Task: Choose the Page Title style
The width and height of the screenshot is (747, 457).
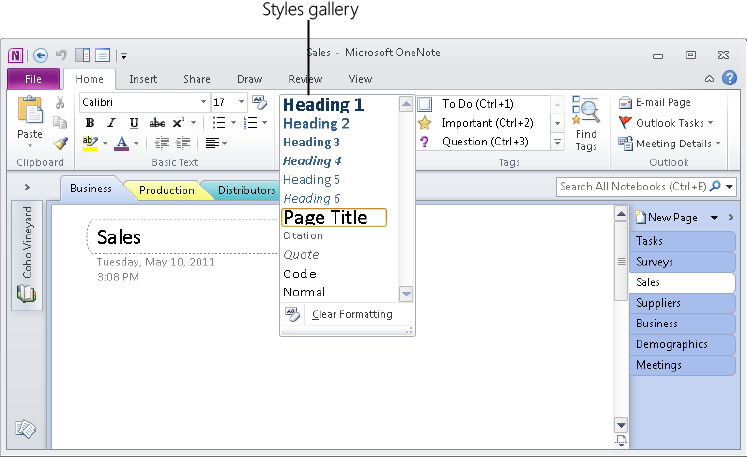Action: pos(333,217)
